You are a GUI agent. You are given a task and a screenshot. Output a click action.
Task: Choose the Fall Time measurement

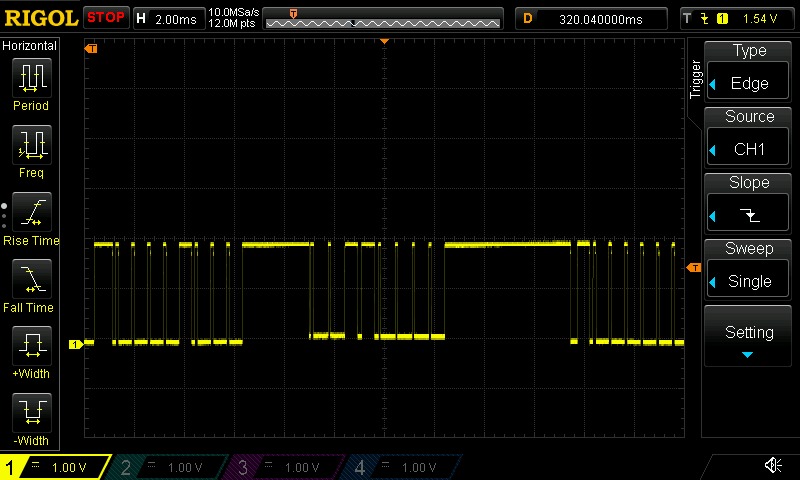[x=30, y=284]
